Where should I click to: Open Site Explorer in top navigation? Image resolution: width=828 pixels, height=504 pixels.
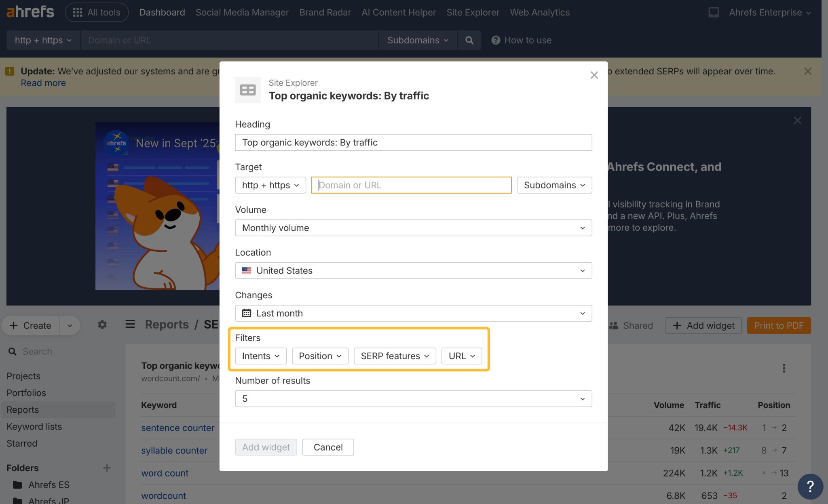tap(473, 12)
